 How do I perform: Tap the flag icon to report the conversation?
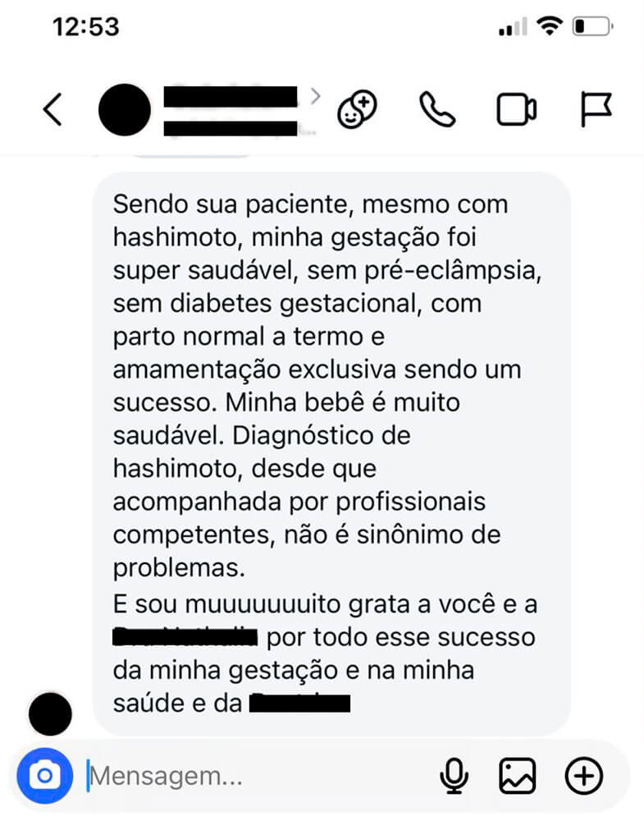[x=596, y=109]
